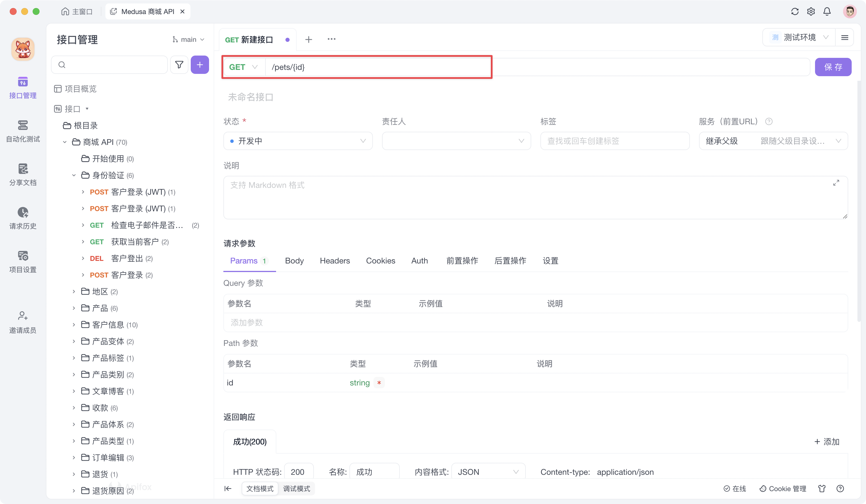Open 自动化测试 in the sidebar
Screen dimensions: 866x504
tap(23, 131)
